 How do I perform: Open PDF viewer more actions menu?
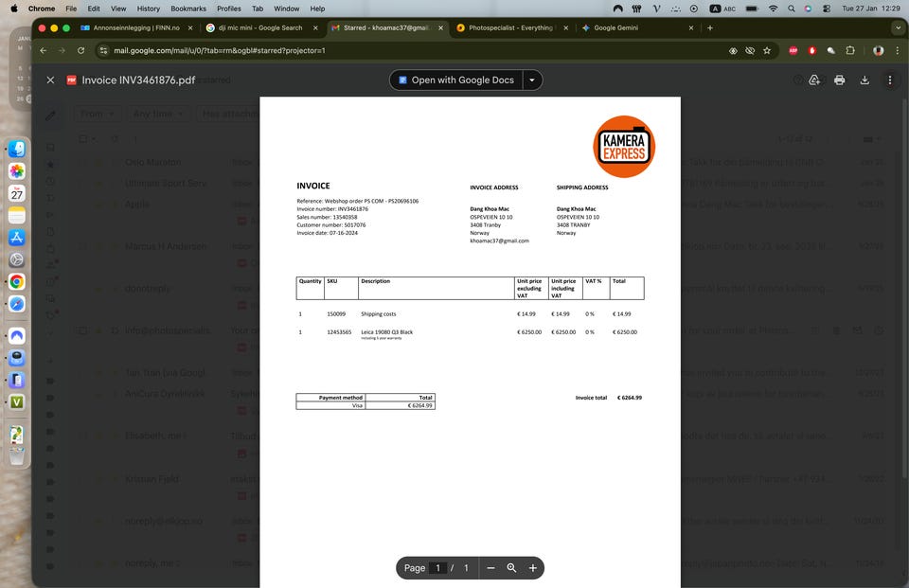pos(890,80)
